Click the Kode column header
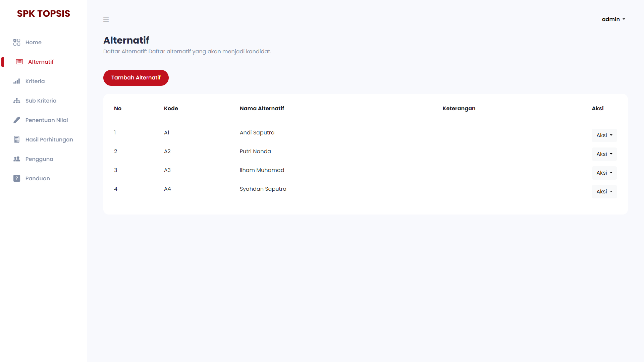Viewport: 644px width, 362px height. coord(171,108)
